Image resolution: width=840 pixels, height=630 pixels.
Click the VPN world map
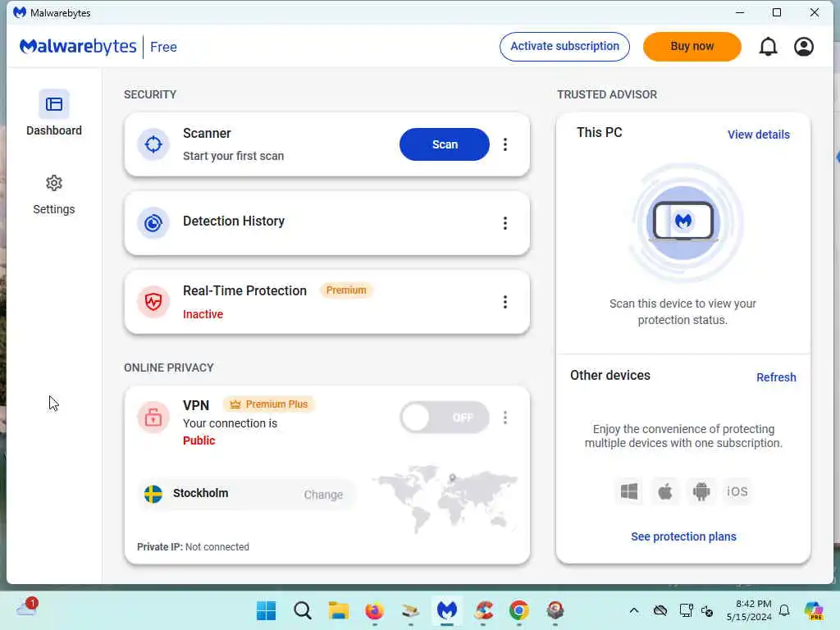445,498
